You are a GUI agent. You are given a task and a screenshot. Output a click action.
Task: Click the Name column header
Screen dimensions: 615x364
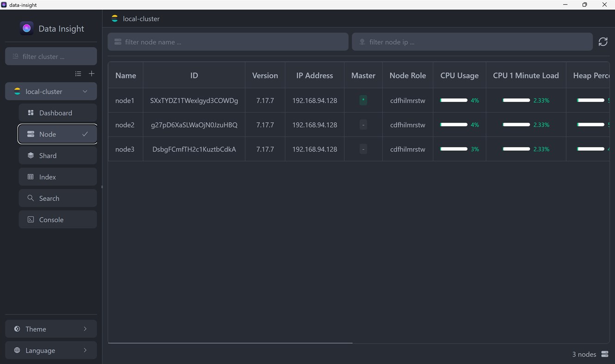coord(126,75)
